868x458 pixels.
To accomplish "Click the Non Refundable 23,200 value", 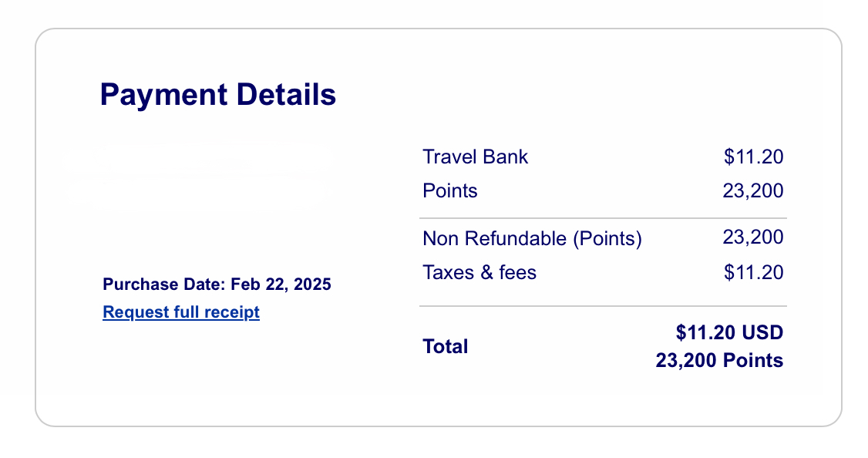I will (752, 237).
